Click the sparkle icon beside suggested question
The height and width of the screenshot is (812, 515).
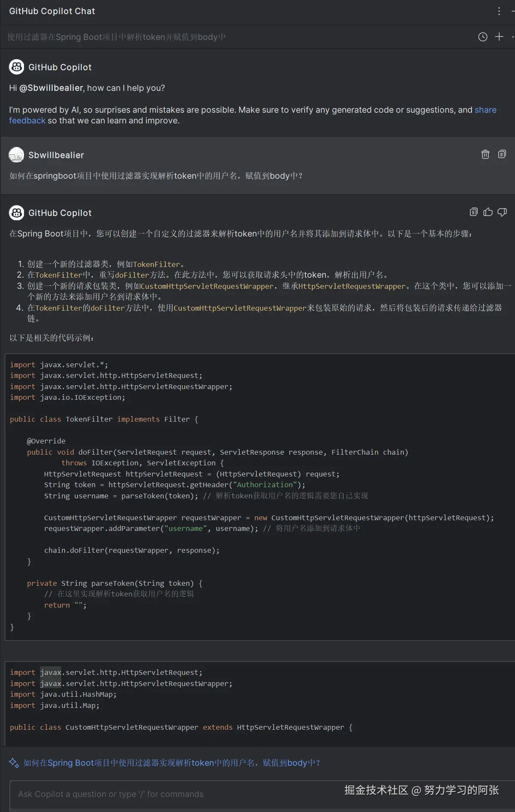pos(14,763)
